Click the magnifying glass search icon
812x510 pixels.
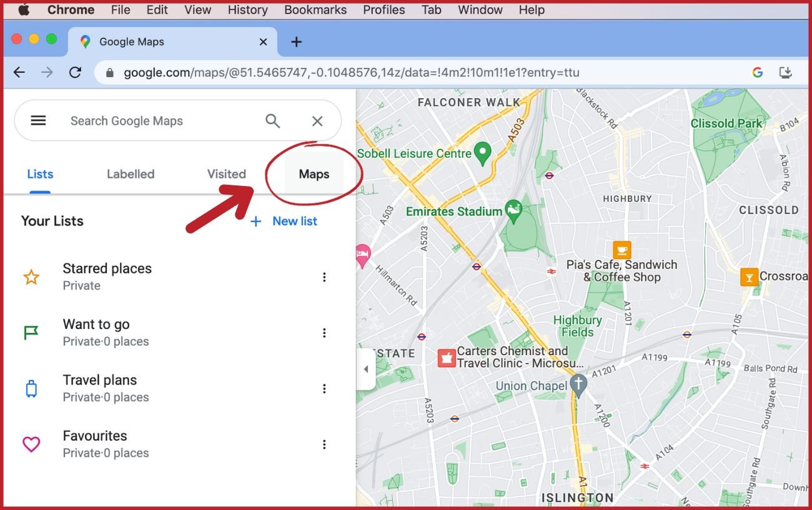pyautogui.click(x=273, y=120)
